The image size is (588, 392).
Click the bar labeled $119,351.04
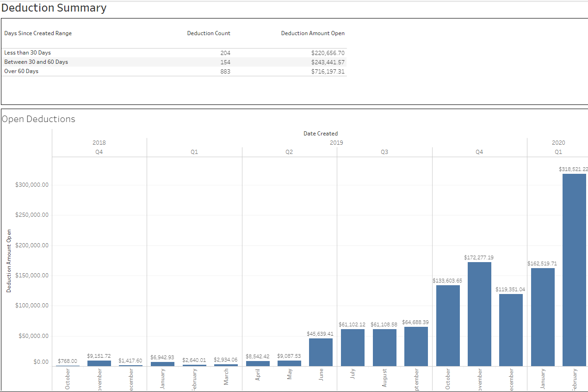[x=511, y=330]
